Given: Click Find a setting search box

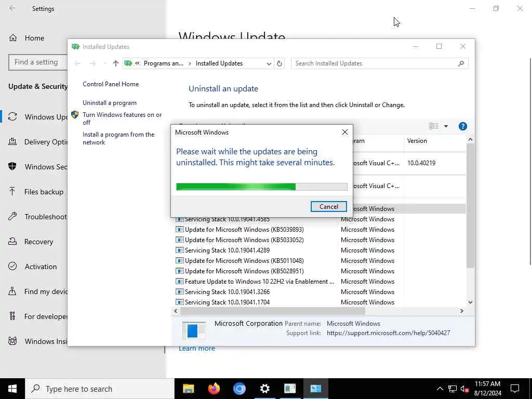Looking at the screenshot, I should pos(38,62).
